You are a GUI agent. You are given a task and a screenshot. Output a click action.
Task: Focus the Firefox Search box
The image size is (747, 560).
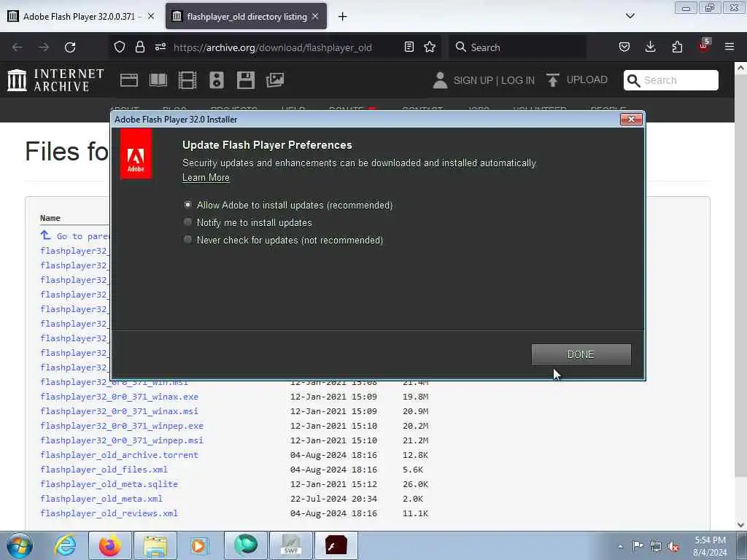coord(518,47)
